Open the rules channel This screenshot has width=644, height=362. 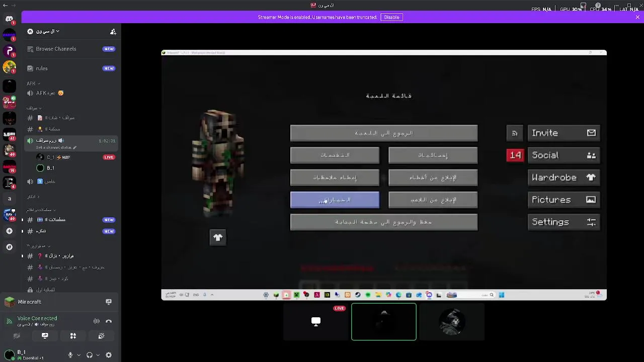(71, 68)
